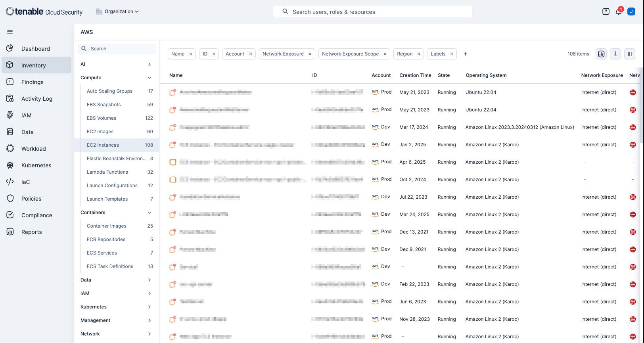
Task: Open the user avatar J icon
Action: 631,12
